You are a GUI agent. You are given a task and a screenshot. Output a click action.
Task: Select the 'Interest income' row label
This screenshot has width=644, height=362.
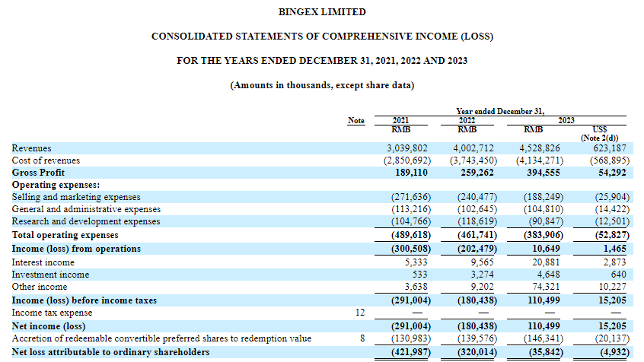[43, 262]
